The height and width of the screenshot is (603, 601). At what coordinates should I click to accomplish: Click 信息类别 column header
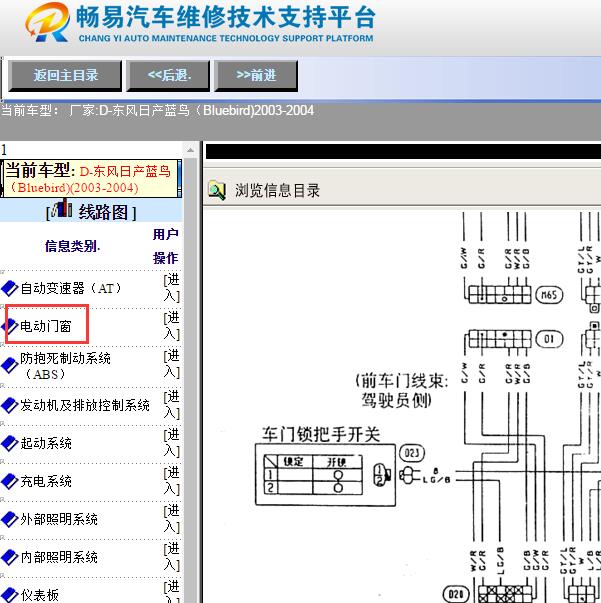(x=72, y=246)
